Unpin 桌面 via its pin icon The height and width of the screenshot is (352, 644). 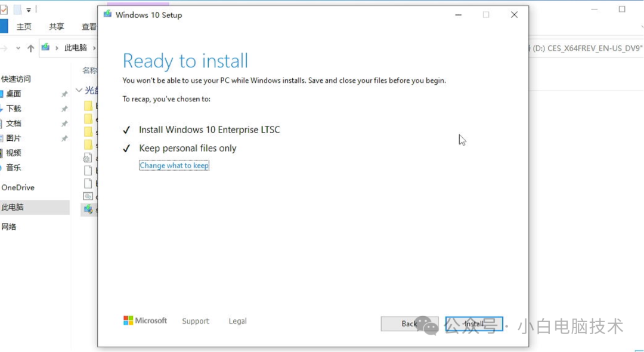point(64,94)
